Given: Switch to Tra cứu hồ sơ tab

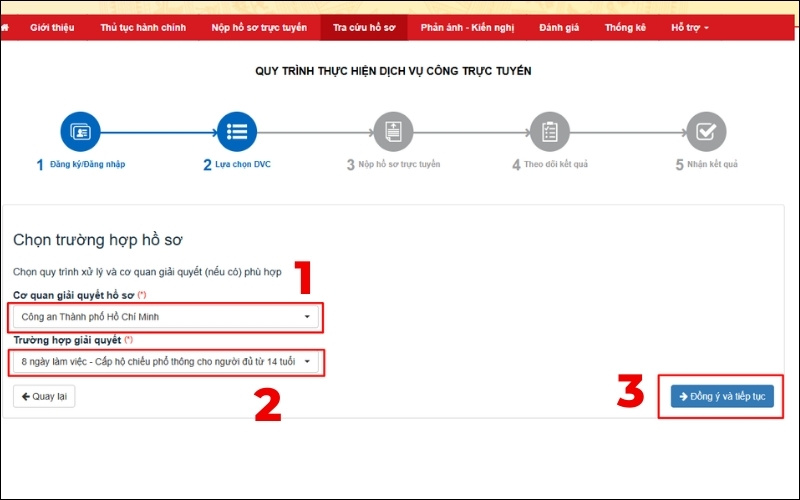Looking at the screenshot, I should coord(364,27).
